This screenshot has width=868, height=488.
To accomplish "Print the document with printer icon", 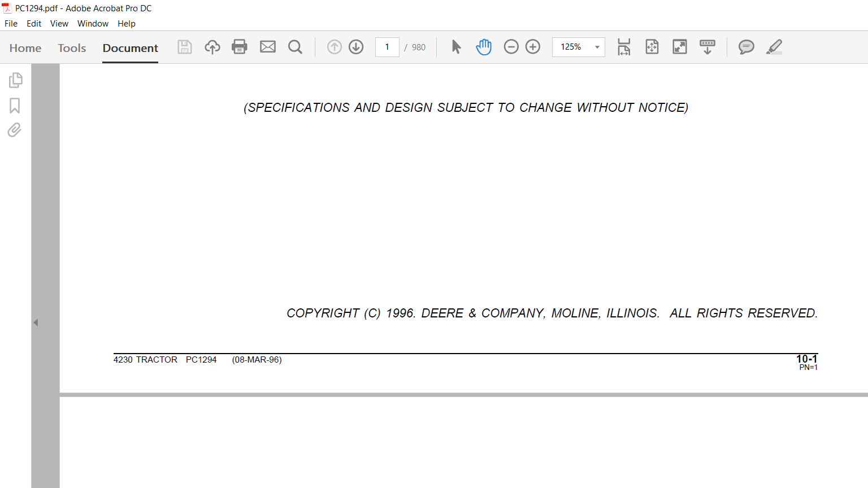I will [x=240, y=47].
